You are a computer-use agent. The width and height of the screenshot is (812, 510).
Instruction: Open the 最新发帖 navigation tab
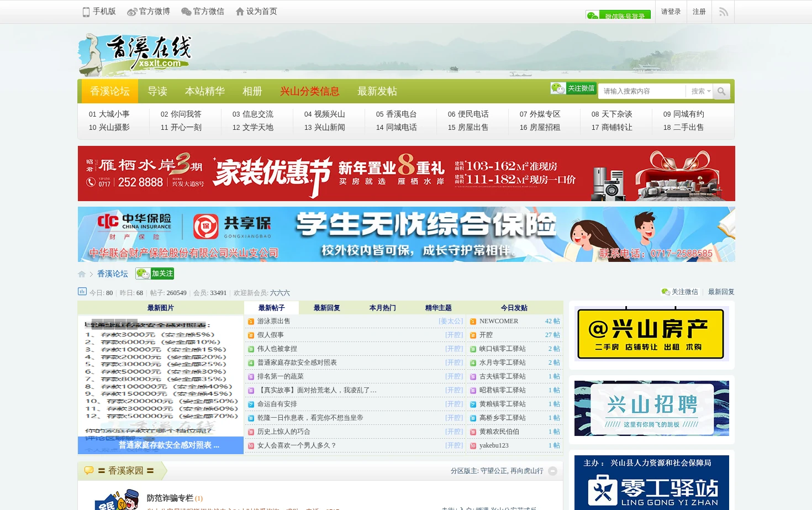click(x=377, y=91)
